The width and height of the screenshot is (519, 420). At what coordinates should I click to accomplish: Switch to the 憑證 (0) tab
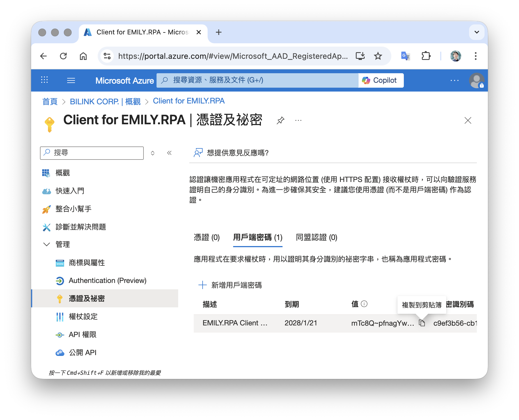coord(207,237)
